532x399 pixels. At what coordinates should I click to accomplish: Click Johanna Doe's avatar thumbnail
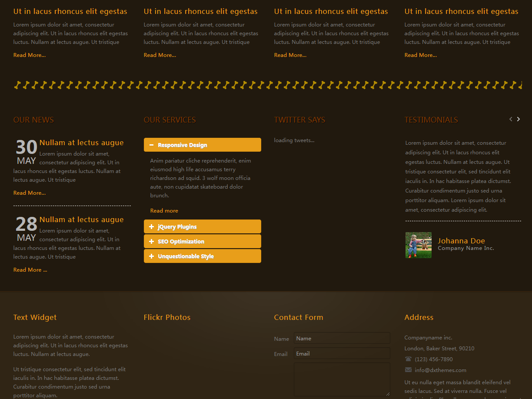(419, 245)
